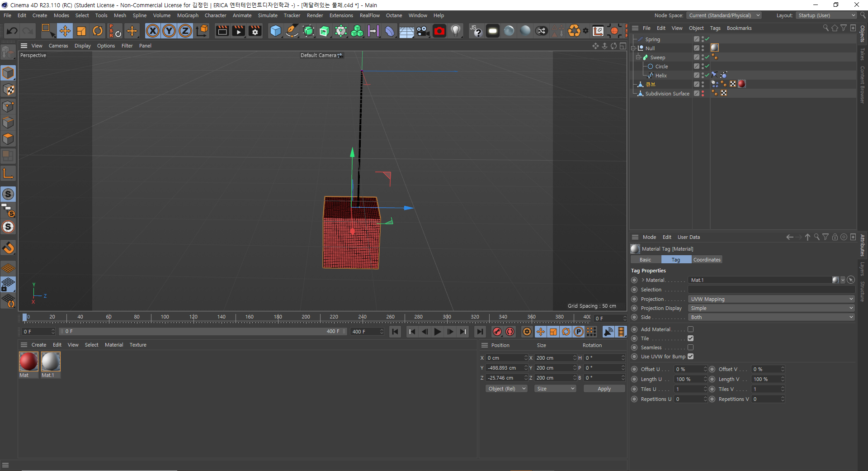The height and width of the screenshot is (471, 868).
Task: Enable Seamless checkbox
Action: tap(690, 347)
